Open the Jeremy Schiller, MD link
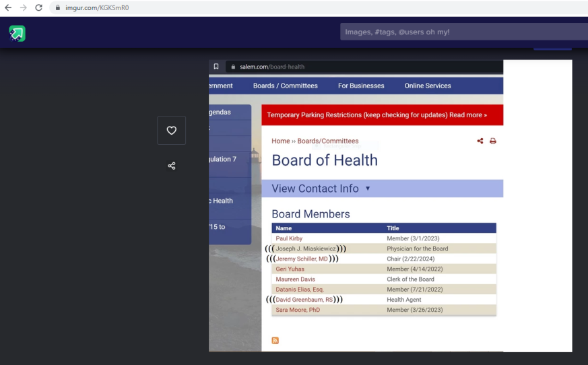 (302, 259)
